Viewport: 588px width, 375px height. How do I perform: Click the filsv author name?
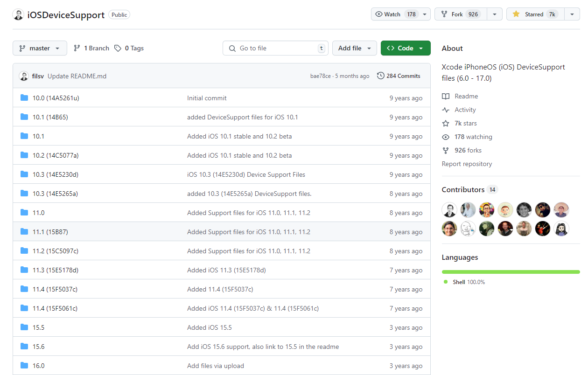click(x=38, y=76)
